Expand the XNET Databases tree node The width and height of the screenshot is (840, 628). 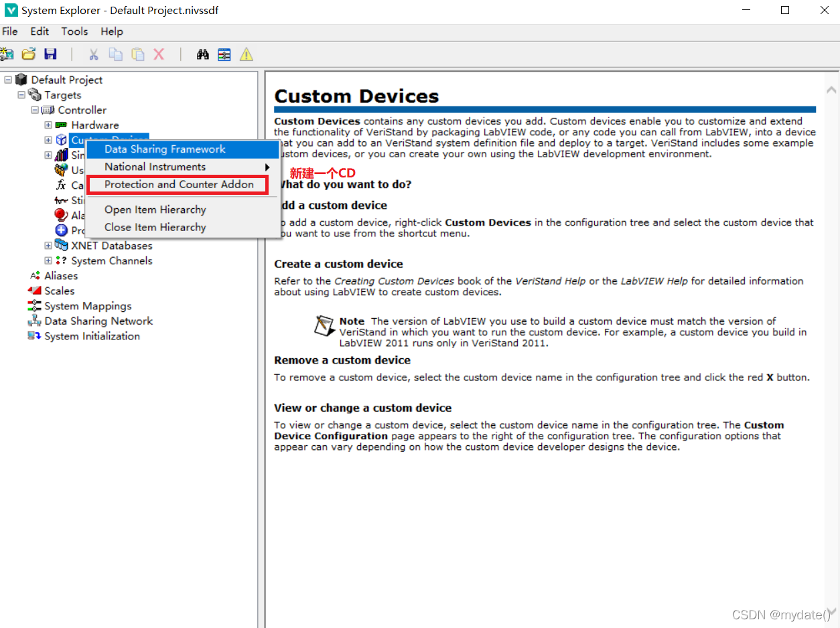(48, 246)
